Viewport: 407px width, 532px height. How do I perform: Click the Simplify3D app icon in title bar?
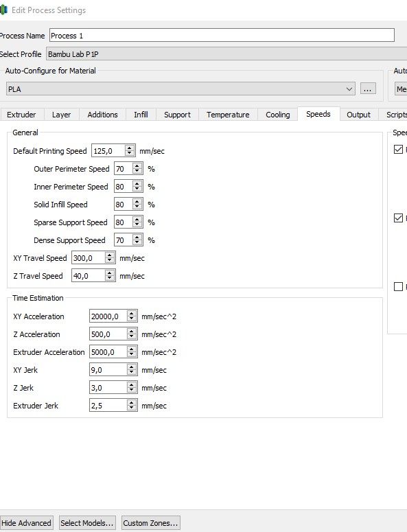click(3, 10)
